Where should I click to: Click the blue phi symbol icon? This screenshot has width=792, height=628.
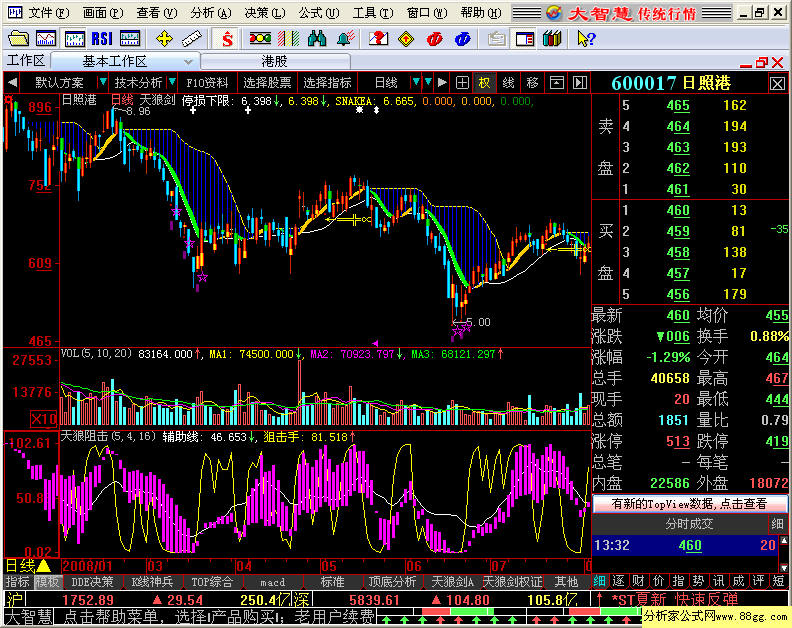pos(462,38)
